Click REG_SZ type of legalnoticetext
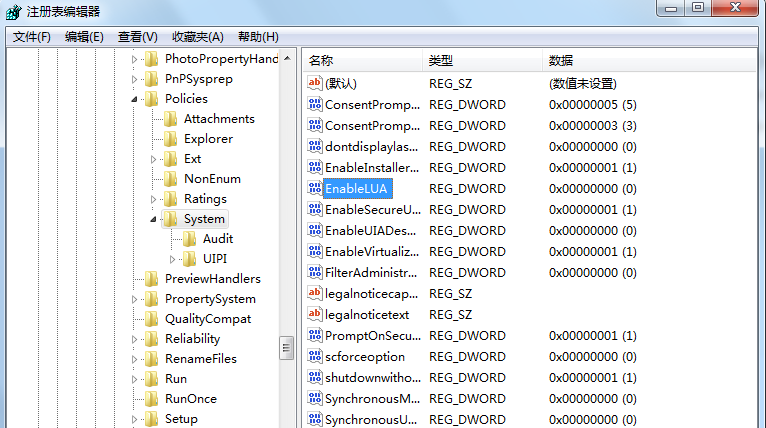Screen dimensions: 766x428 click(450, 315)
